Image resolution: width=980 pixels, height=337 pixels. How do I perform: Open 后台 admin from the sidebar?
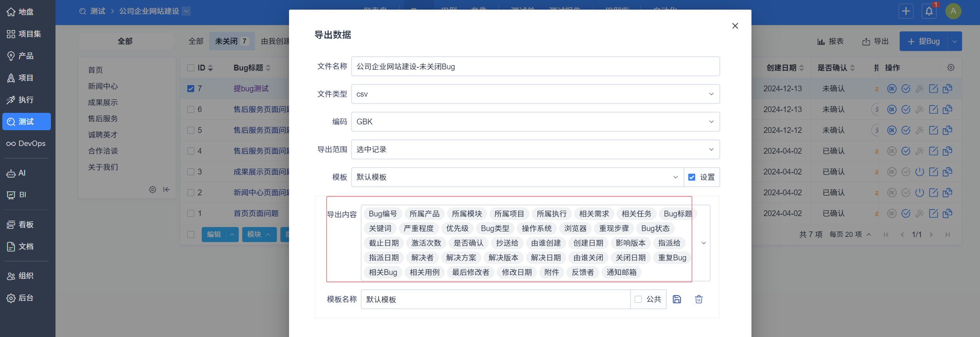click(x=26, y=298)
